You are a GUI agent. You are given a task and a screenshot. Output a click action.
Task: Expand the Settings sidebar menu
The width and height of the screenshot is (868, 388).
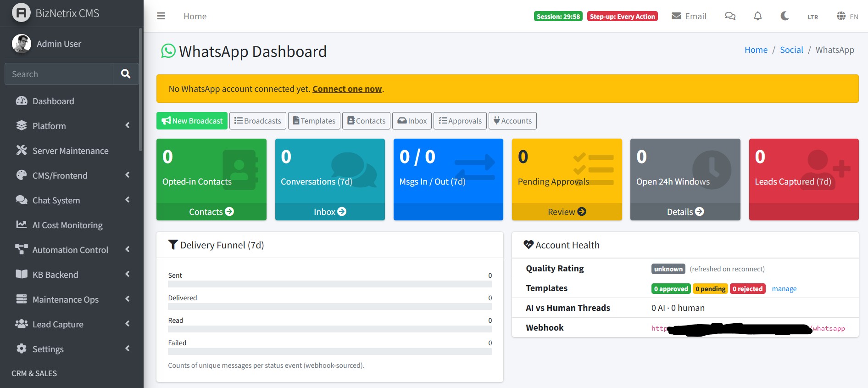[x=72, y=349]
